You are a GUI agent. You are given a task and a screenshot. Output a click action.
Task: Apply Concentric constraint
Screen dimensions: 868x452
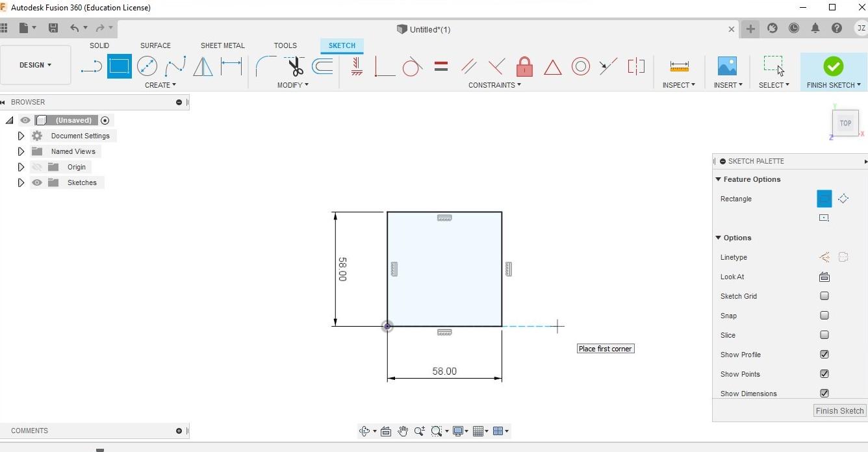[581, 66]
